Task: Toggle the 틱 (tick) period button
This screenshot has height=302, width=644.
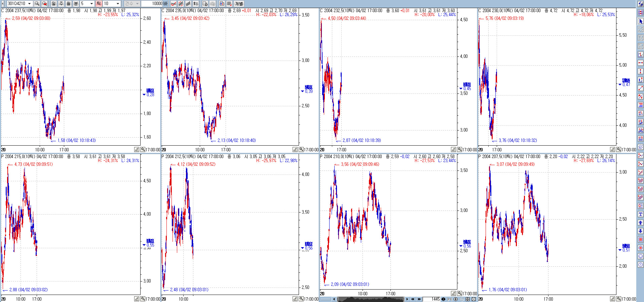Action: (x=99, y=3)
